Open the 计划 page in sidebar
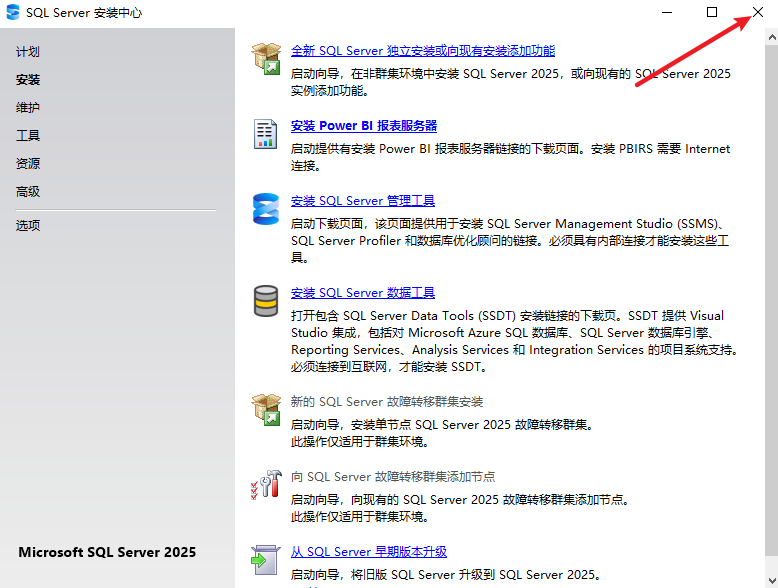Screen dimensions: 778x588 (x=28, y=52)
